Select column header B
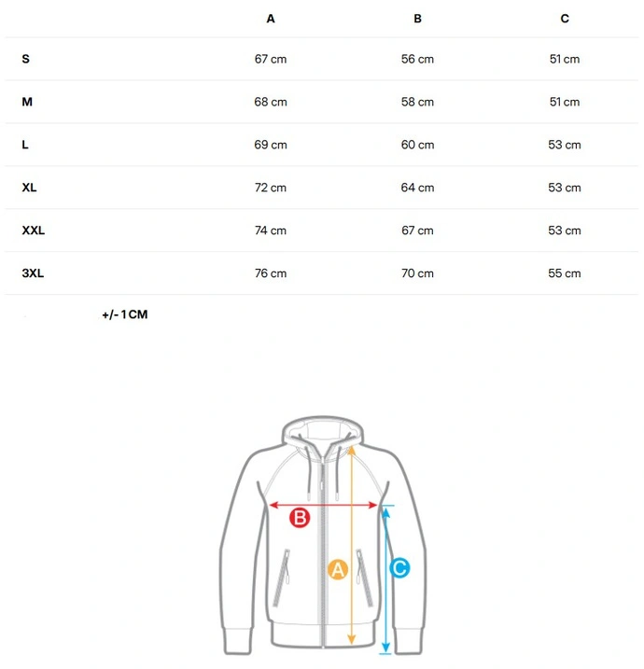 coord(417,19)
